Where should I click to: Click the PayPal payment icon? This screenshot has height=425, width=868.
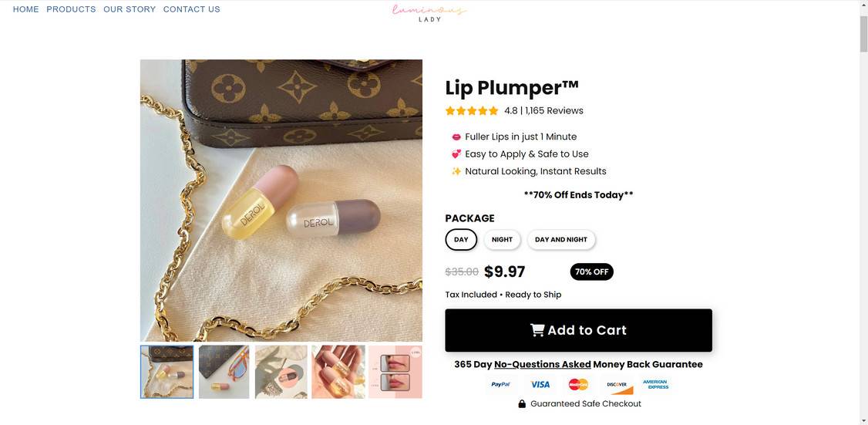(500, 384)
